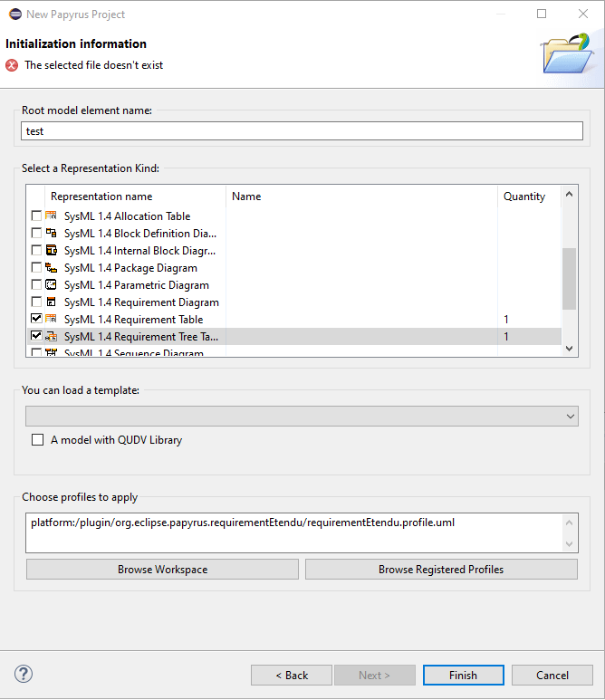Click the Block Definition Diagram icon
The width and height of the screenshot is (605, 700).
(x=51, y=233)
